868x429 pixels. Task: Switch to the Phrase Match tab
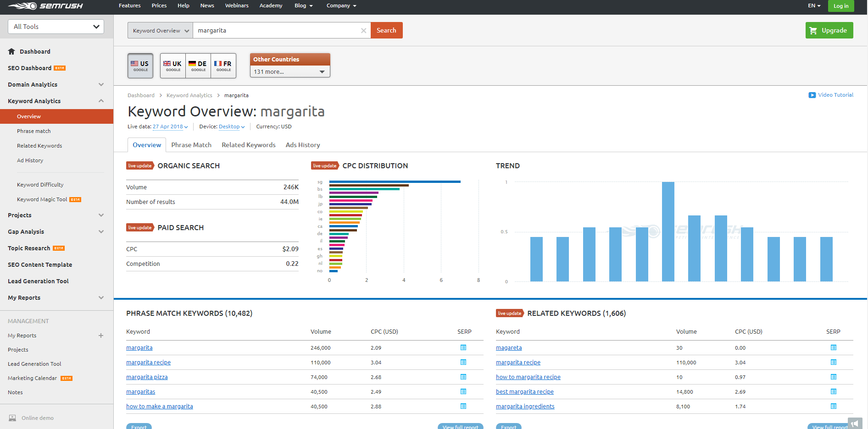191,145
